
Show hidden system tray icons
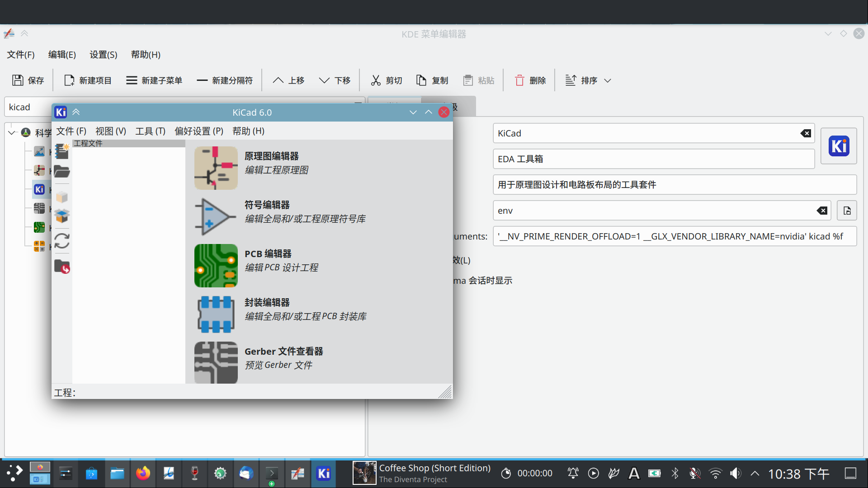point(755,474)
